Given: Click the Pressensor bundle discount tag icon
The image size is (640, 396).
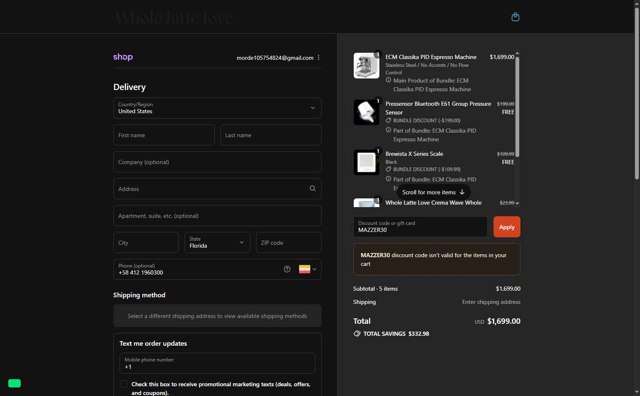Looking at the screenshot, I should (x=388, y=120).
